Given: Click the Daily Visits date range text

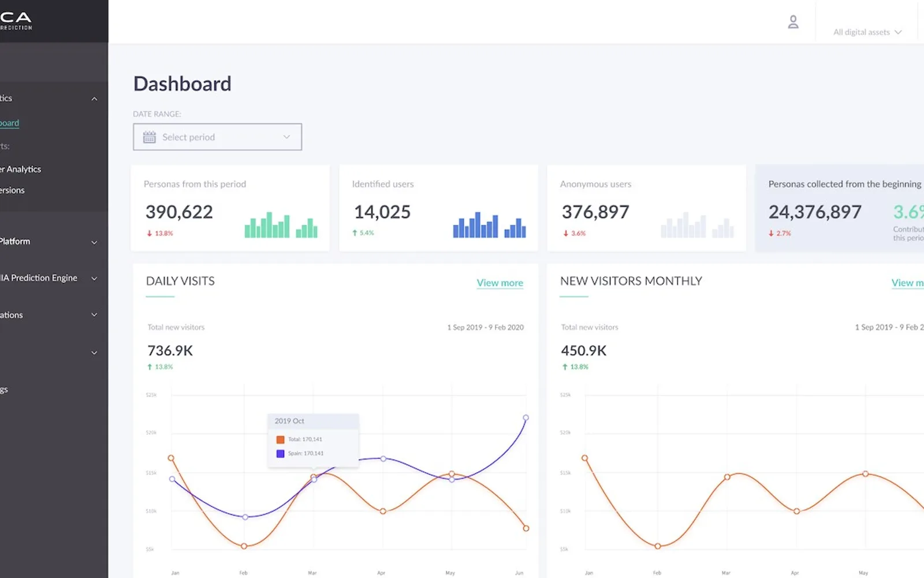Looking at the screenshot, I should pyautogui.click(x=485, y=328).
